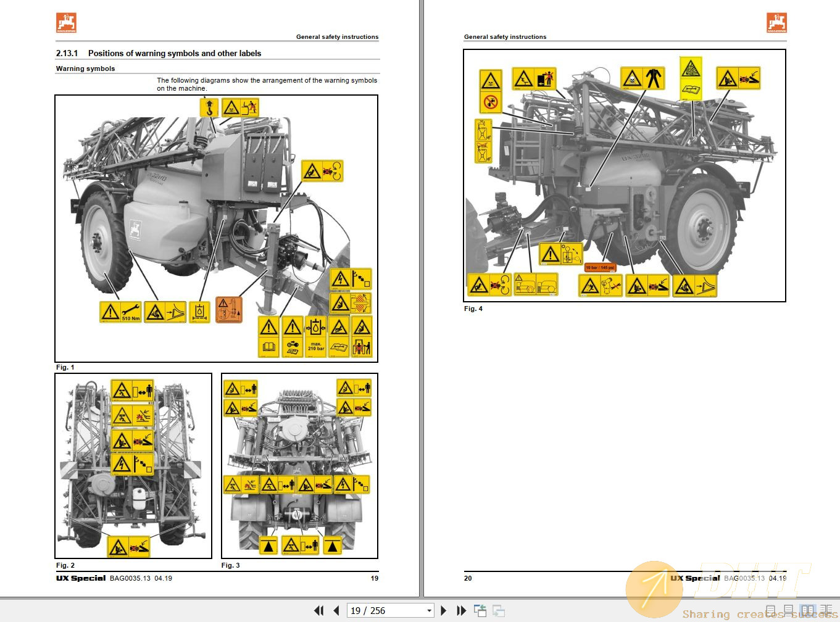Click the '10 bar / 145 psi' label in Fig. 4
Screen dimensions: 840x622
tap(601, 268)
